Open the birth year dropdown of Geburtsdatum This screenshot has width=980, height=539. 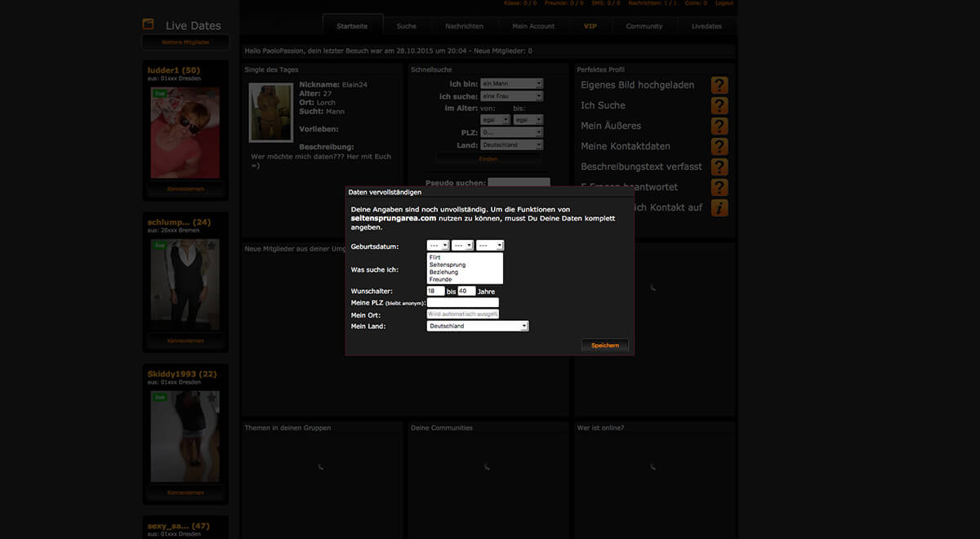tap(490, 245)
